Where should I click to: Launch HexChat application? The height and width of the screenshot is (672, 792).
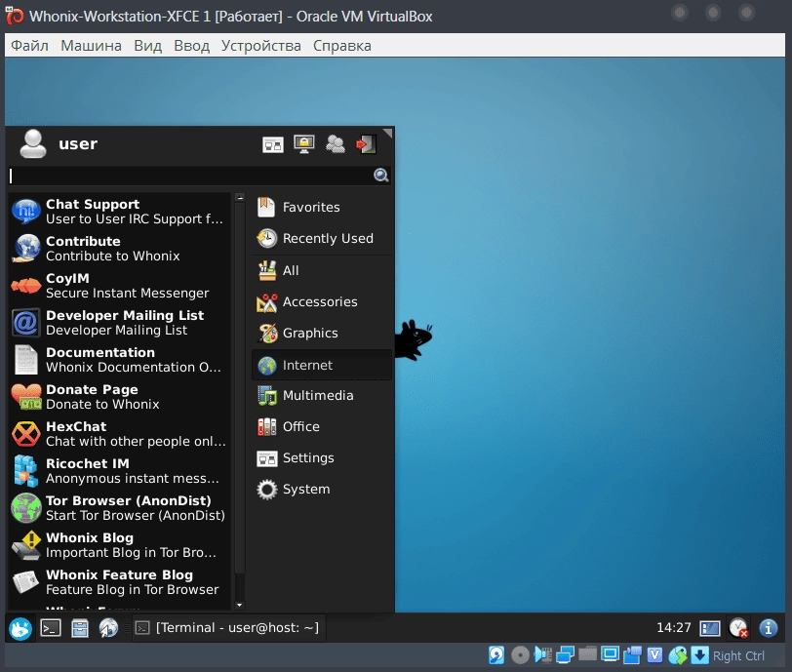tap(119, 433)
